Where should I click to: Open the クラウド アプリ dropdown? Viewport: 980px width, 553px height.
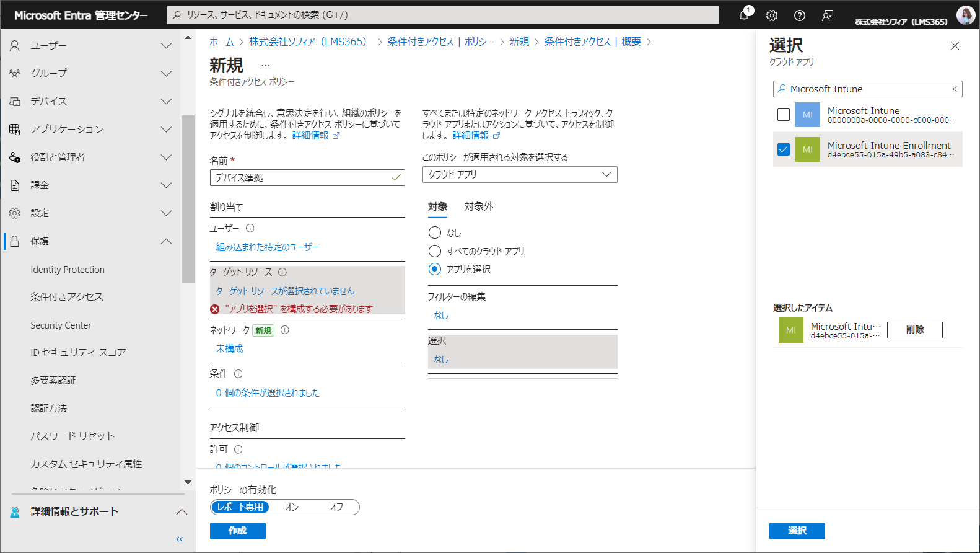tap(520, 175)
